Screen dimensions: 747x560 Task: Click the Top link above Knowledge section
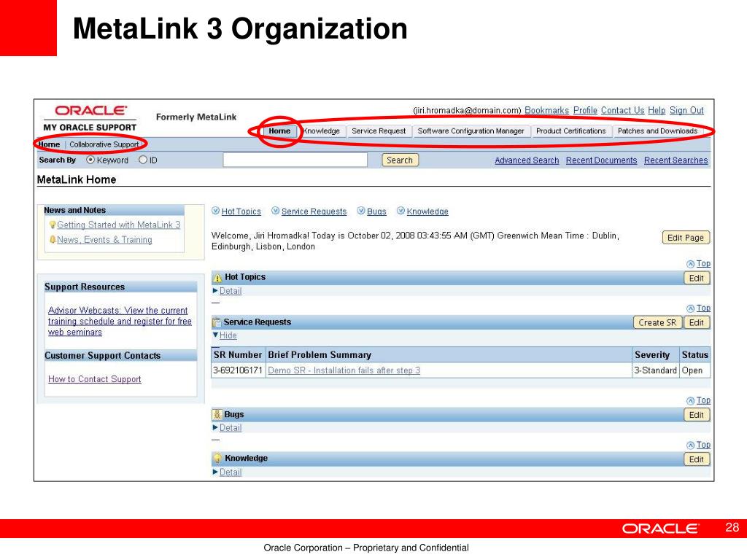click(x=703, y=445)
